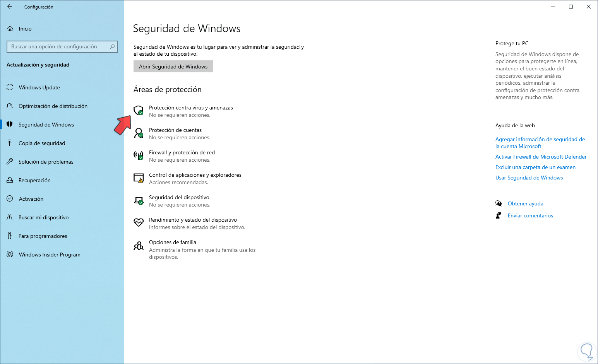Click the Windows Insider Program cat icon
Image resolution: width=598 pixels, height=364 pixels.
pyautogui.click(x=10, y=255)
